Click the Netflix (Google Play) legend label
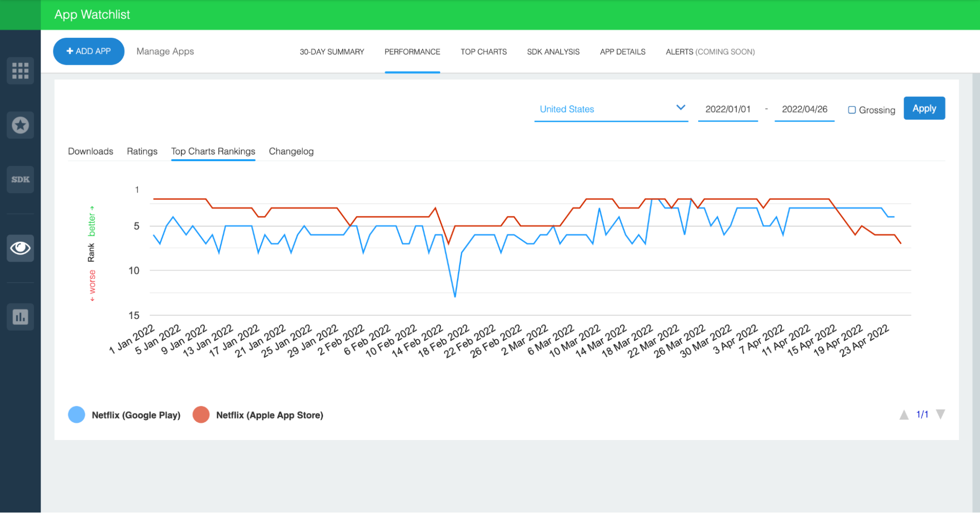The image size is (980, 513). click(x=136, y=415)
